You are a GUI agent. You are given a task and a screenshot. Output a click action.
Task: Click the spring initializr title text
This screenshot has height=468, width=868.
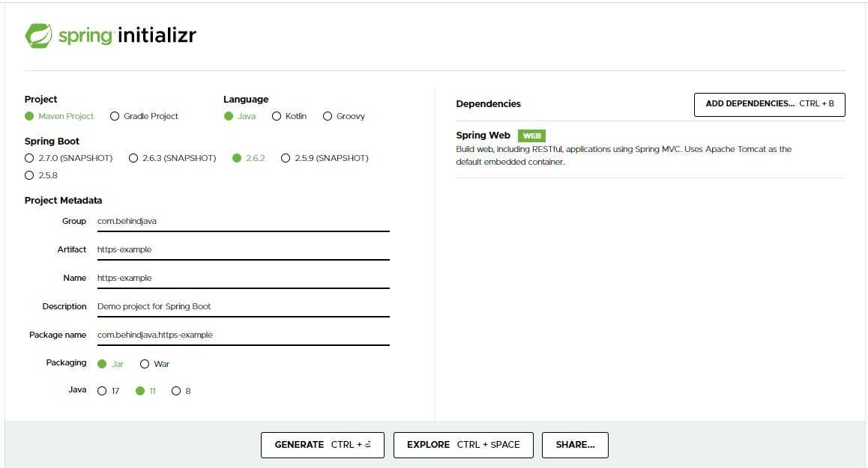pyautogui.click(x=127, y=35)
